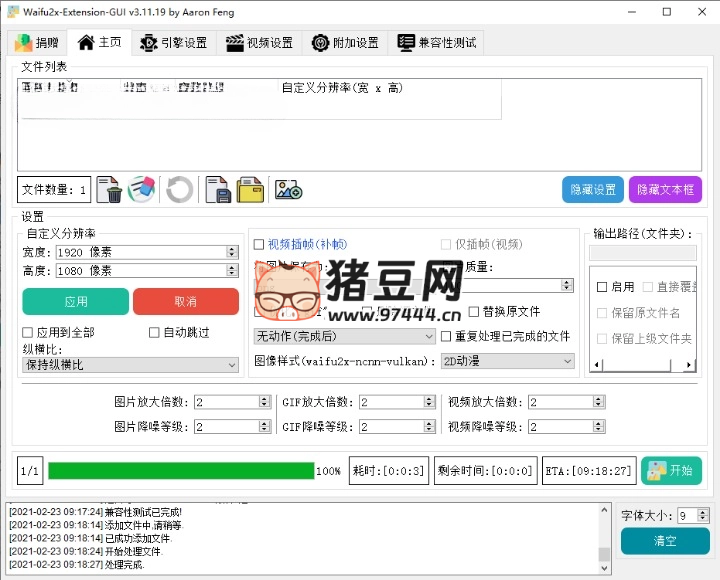720x580 pixels.
Task: Click the 高度 1080 像素 stepper arrows
Action: pos(232,270)
